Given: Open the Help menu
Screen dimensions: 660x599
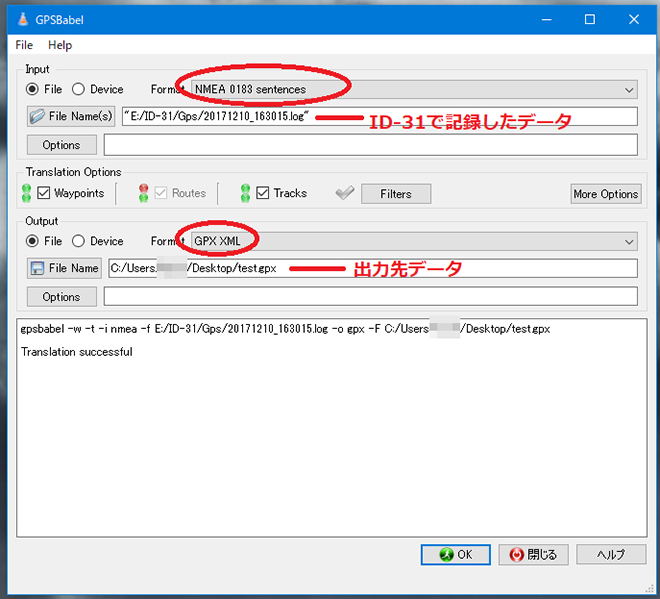Looking at the screenshot, I should (x=60, y=45).
